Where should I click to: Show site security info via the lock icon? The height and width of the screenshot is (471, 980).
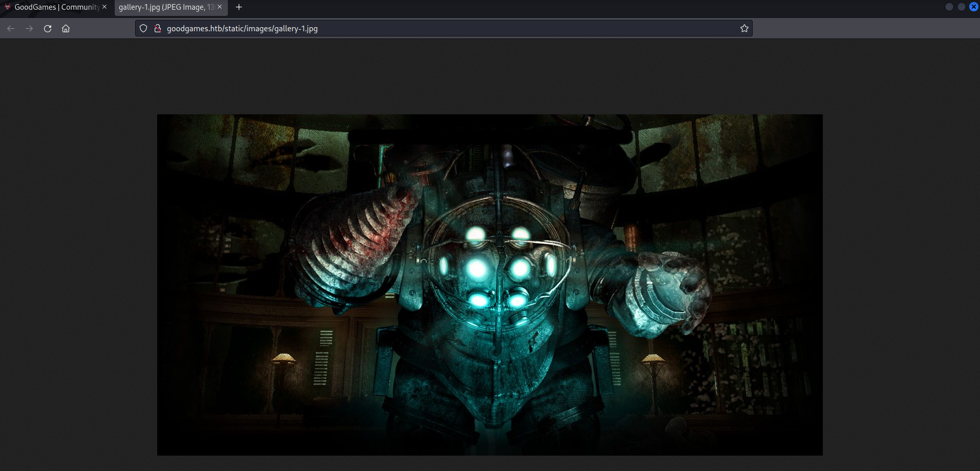coord(158,29)
